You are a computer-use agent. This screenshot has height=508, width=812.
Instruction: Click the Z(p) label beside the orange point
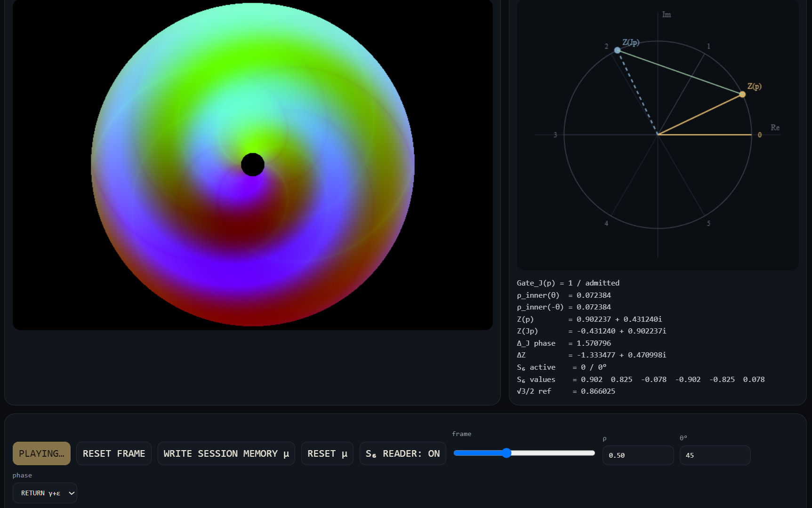pyautogui.click(x=755, y=86)
